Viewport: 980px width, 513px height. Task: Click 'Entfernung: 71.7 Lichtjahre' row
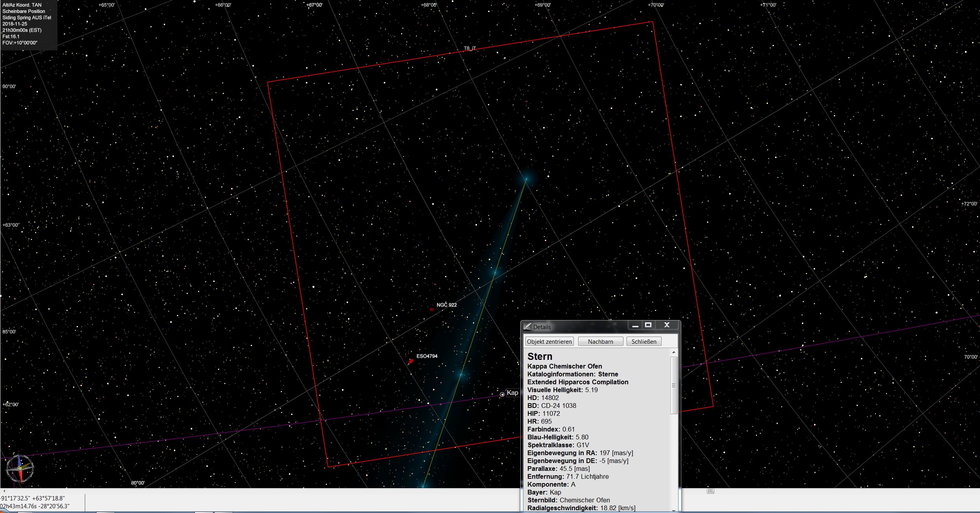(x=568, y=476)
